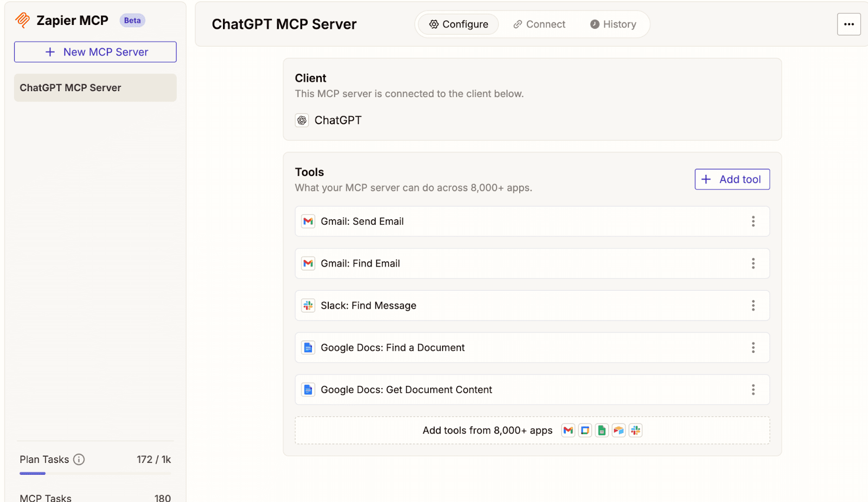Click Google Calendar icon in add-tools banner
Viewport: 868px width, 502px height.
[x=585, y=431]
